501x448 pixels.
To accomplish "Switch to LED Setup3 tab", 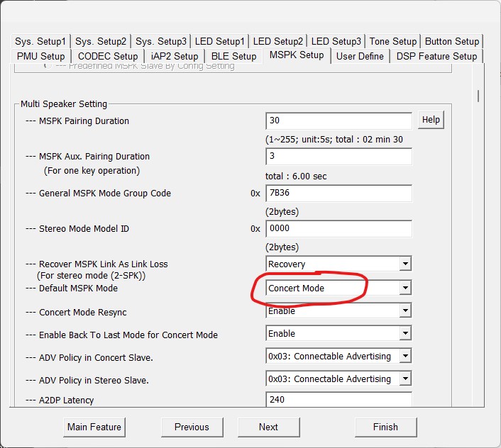I will tap(336, 42).
